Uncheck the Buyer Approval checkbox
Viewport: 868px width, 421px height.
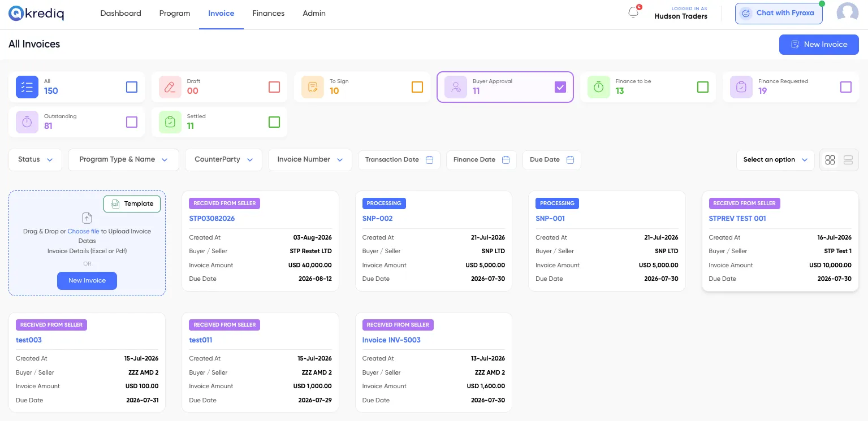pos(560,87)
